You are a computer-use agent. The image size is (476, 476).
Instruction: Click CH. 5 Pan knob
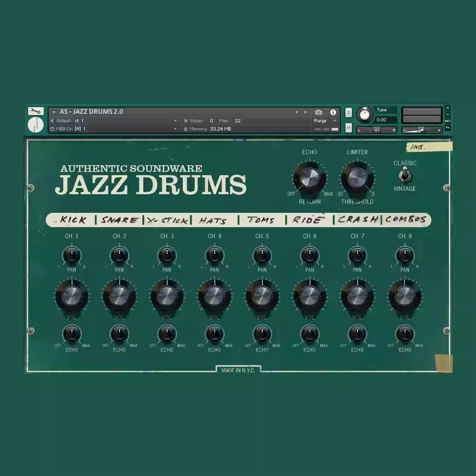(x=262, y=255)
